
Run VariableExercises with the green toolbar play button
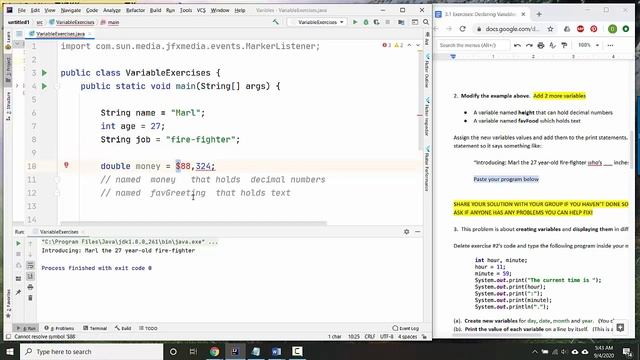355,22
